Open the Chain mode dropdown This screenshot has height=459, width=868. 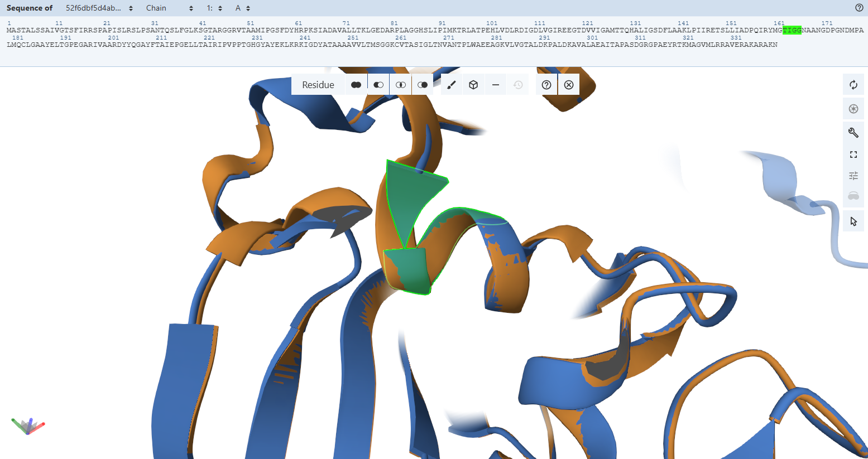(x=170, y=8)
